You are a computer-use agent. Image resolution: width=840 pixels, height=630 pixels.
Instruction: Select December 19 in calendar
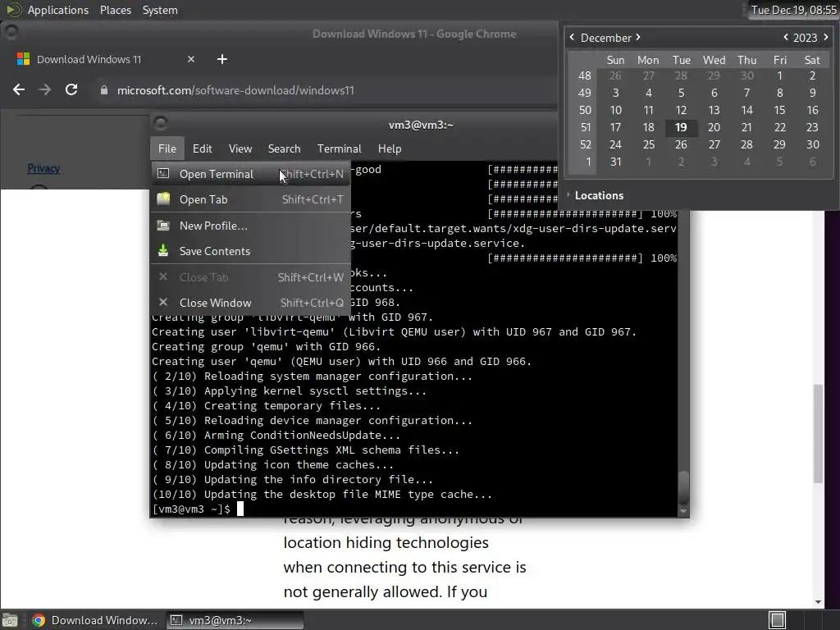click(681, 127)
